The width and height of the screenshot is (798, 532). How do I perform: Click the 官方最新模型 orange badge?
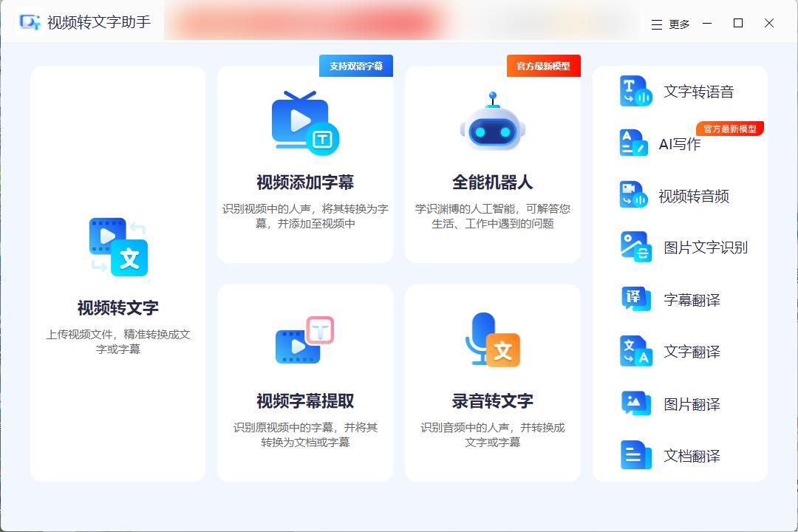(x=543, y=66)
